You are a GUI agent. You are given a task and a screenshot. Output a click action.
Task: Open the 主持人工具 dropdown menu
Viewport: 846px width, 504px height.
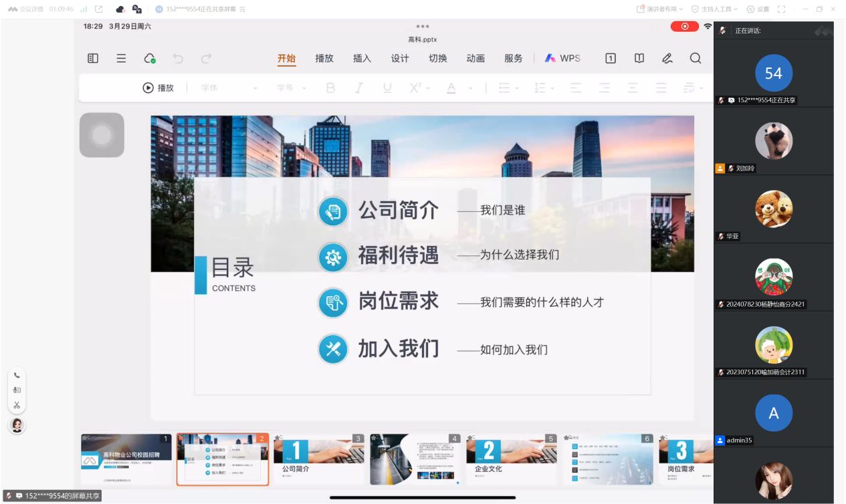pyautogui.click(x=714, y=9)
